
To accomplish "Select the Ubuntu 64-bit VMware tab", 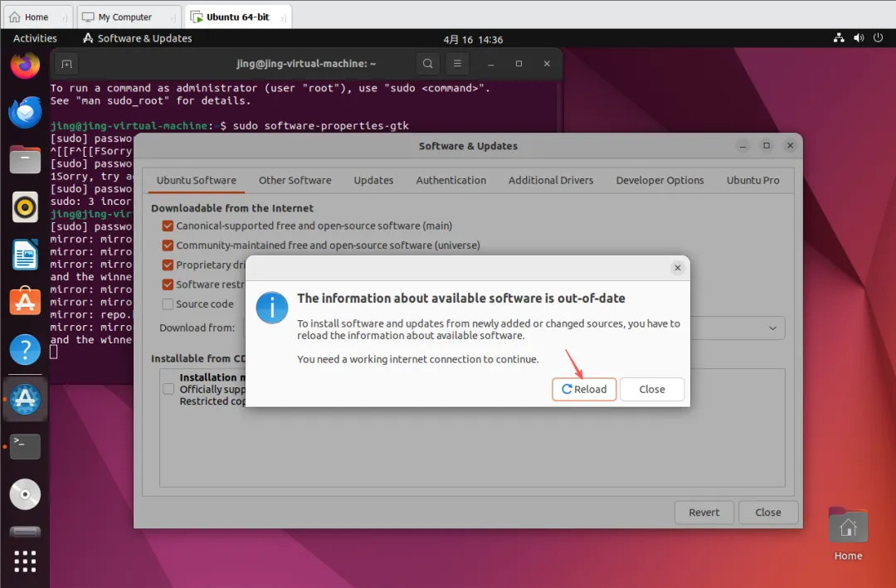I will pyautogui.click(x=238, y=17).
